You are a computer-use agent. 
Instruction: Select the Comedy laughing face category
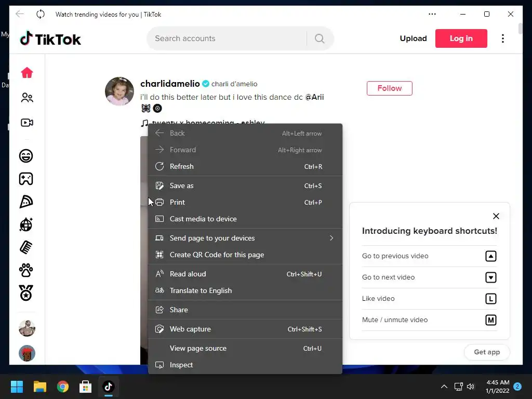[x=26, y=156]
